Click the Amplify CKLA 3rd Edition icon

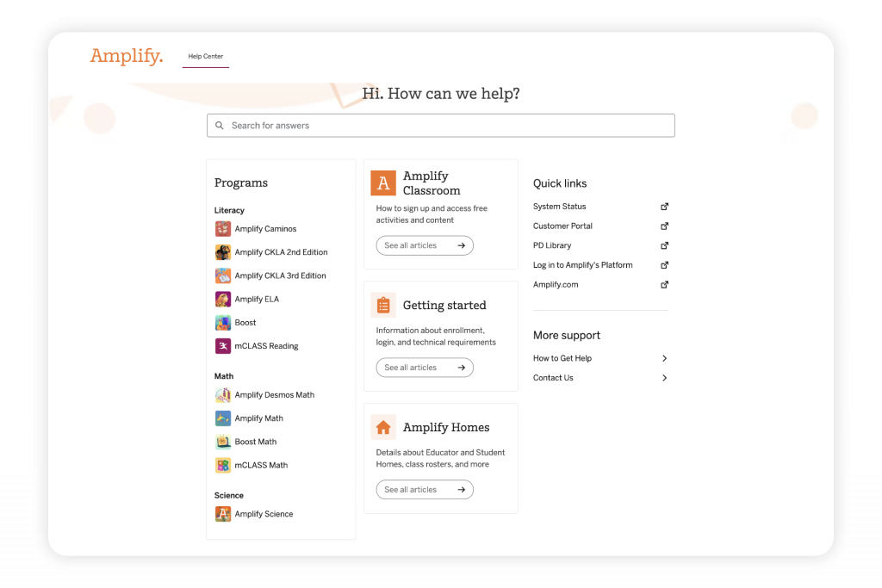[223, 276]
